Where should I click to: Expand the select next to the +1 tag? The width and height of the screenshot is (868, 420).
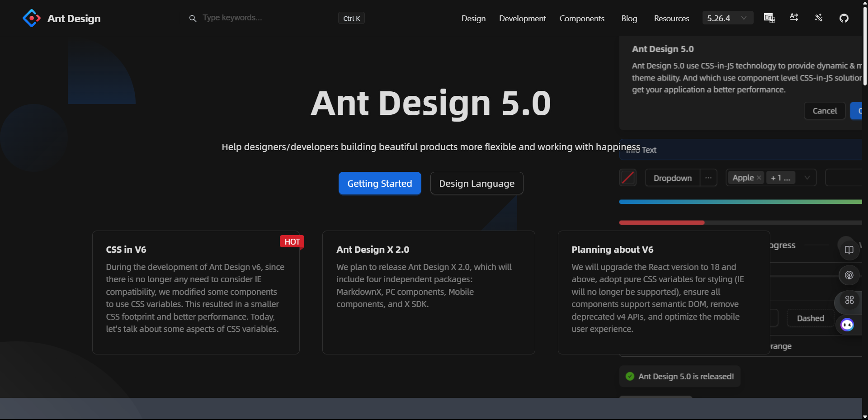pos(807,178)
